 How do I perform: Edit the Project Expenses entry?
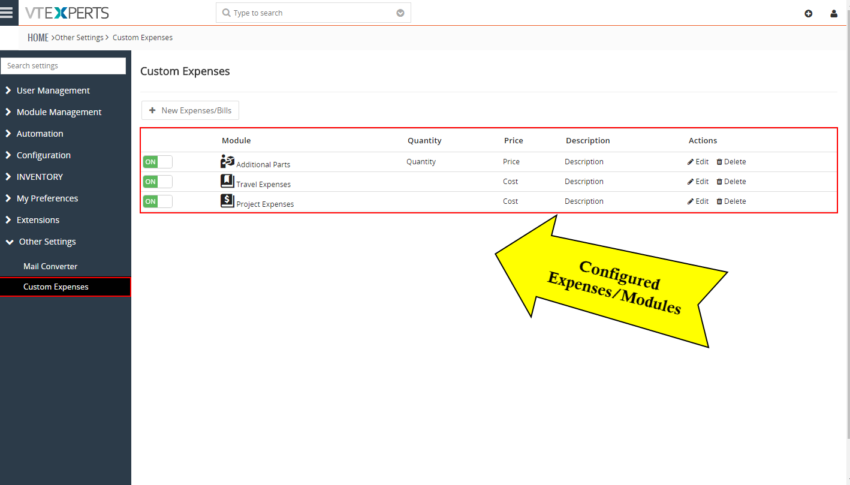698,201
